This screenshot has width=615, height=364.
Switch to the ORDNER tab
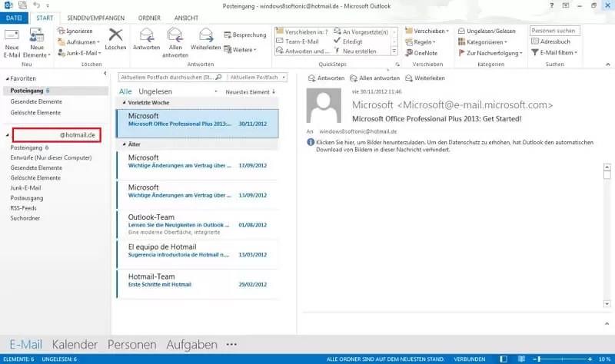point(149,18)
